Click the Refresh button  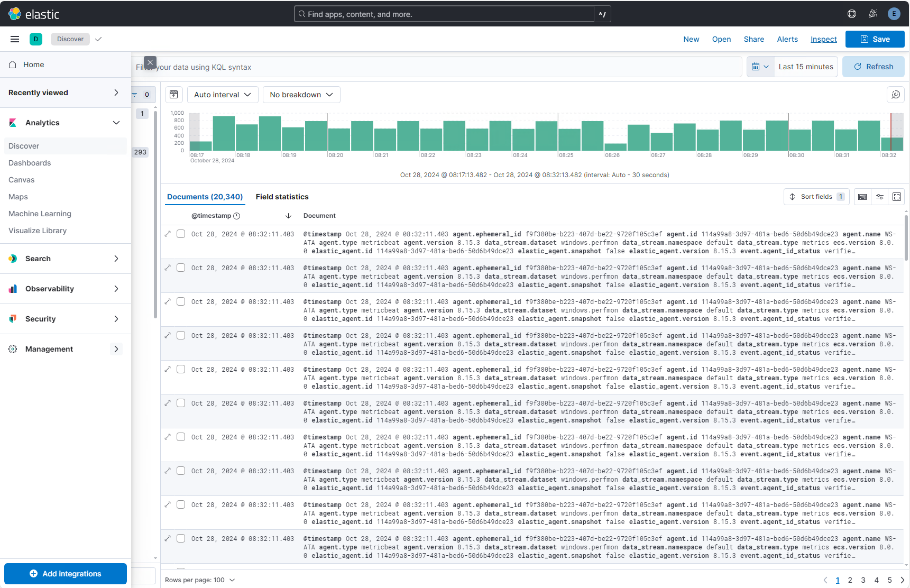click(873, 67)
